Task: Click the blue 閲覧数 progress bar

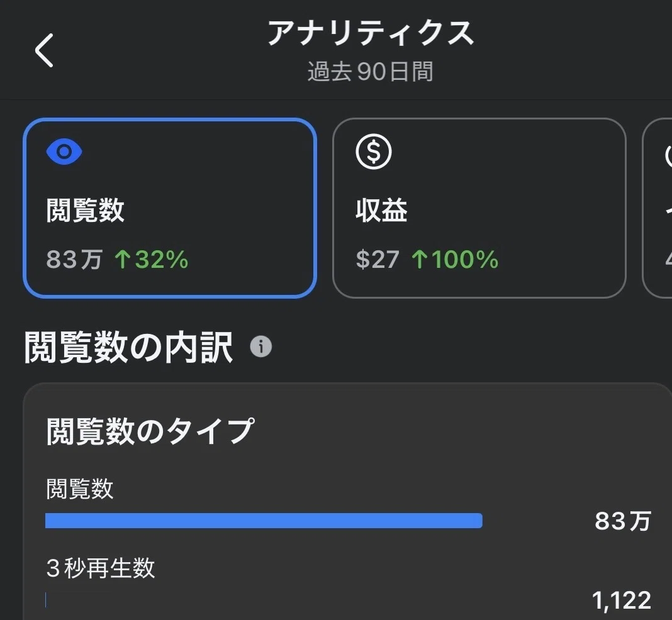Action: [x=264, y=521]
